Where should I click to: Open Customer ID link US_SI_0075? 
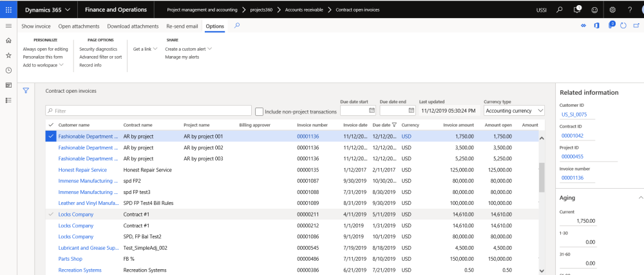pyautogui.click(x=574, y=115)
